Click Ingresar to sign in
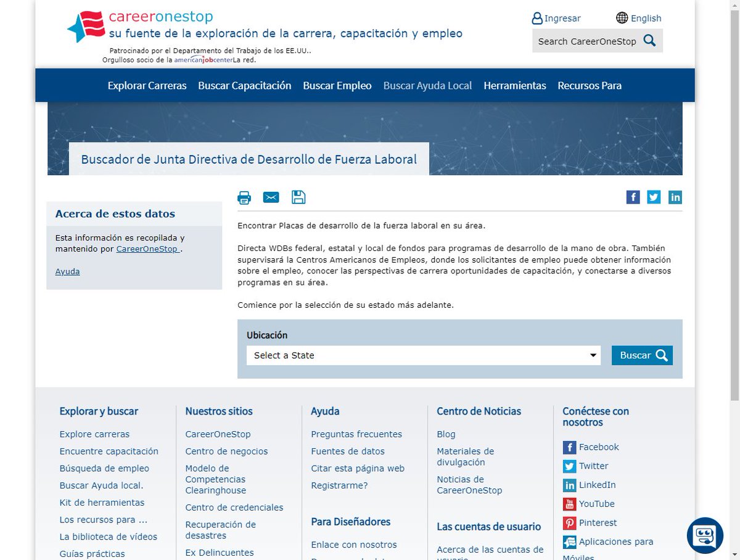The image size is (740, 560). 562,18
